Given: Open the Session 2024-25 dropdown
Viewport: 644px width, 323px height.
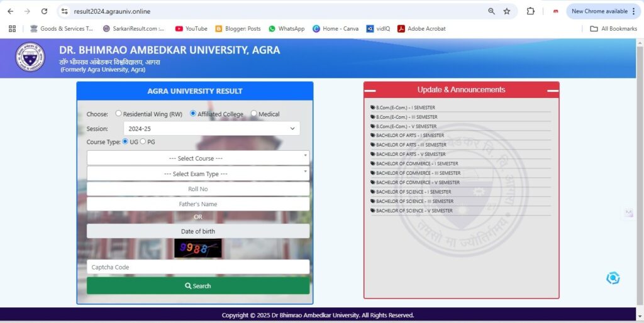Looking at the screenshot, I should 211,128.
